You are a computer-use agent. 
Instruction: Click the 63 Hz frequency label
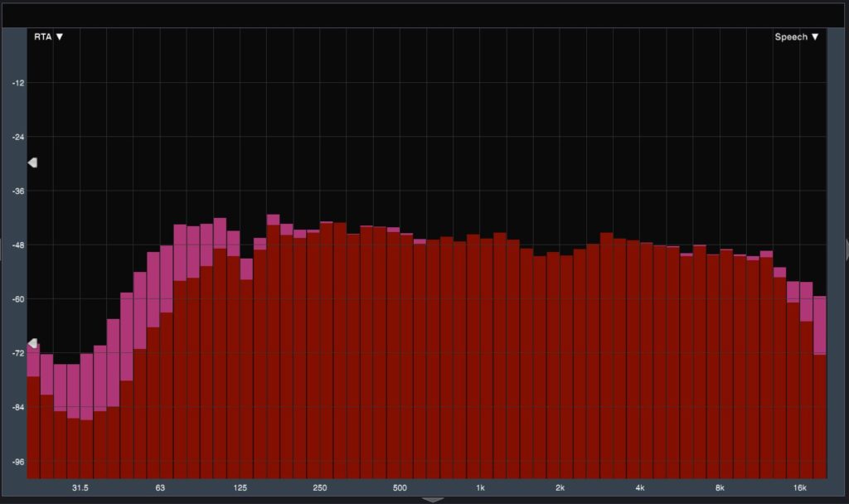(x=160, y=488)
